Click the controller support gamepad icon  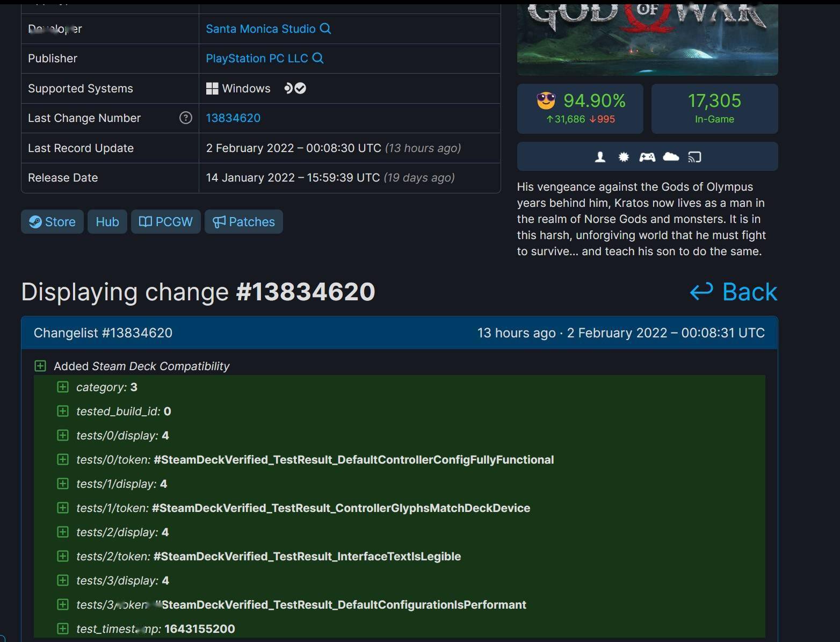647,157
